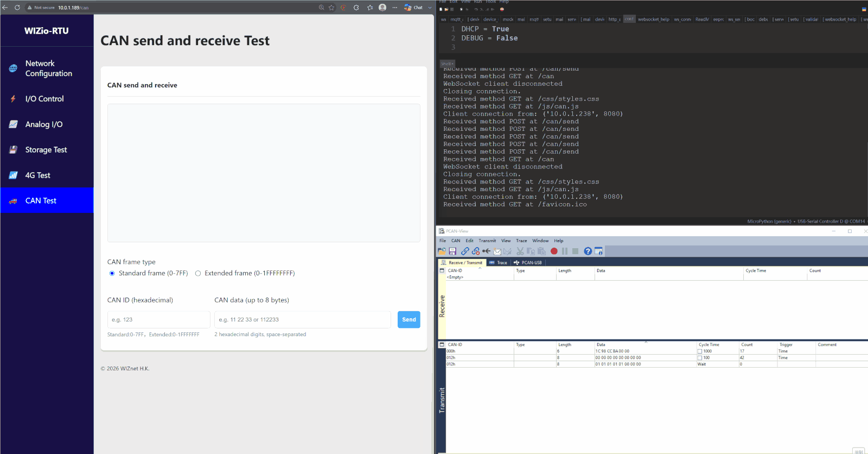This screenshot has width=868, height=454.
Task: Start trace with the red record button
Action: click(x=554, y=251)
